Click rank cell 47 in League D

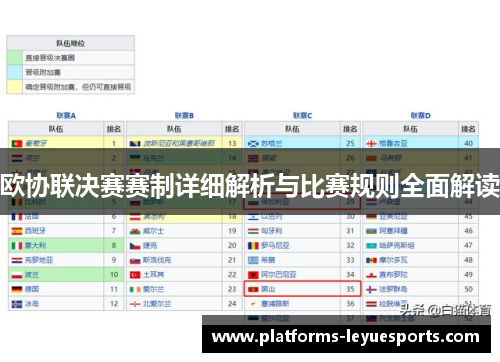[468, 246]
